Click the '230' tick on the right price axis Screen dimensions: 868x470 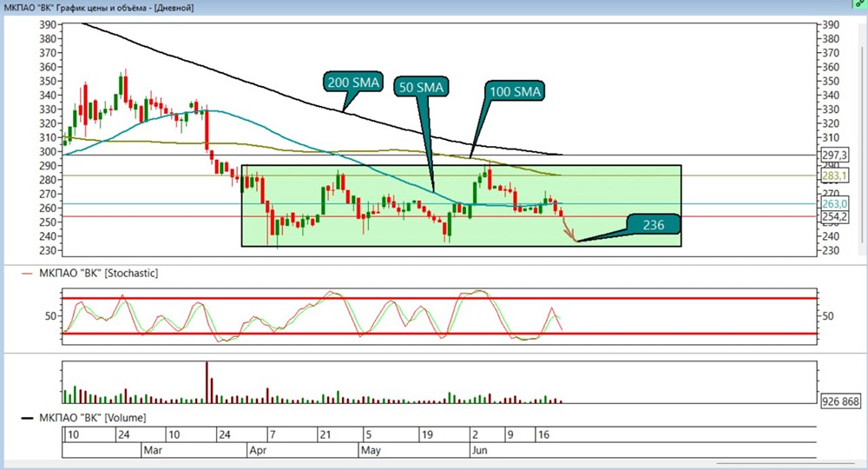[x=831, y=250]
